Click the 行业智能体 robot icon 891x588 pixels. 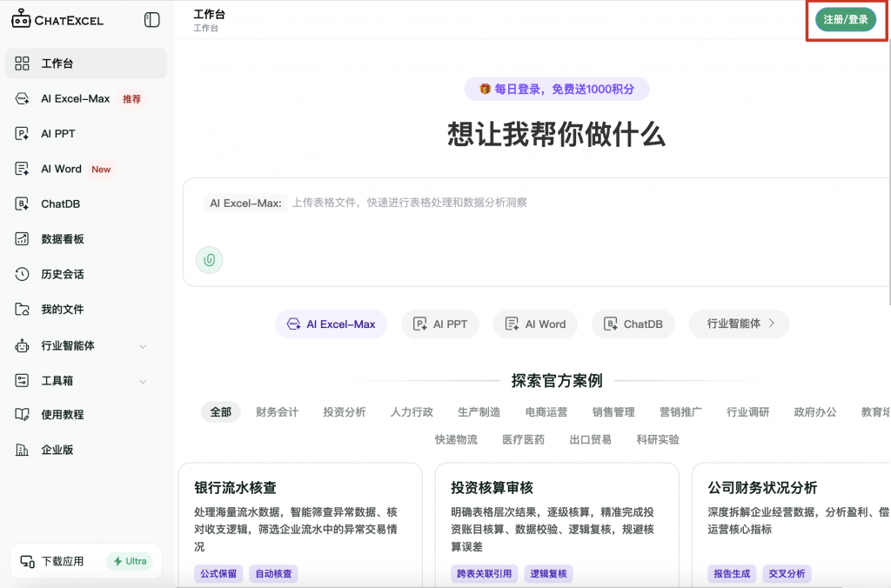click(22, 345)
